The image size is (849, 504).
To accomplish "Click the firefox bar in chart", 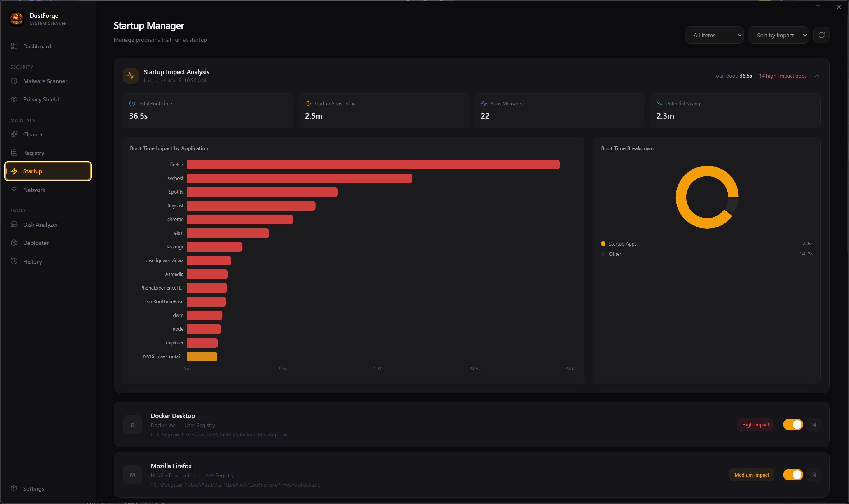I will (373, 165).
